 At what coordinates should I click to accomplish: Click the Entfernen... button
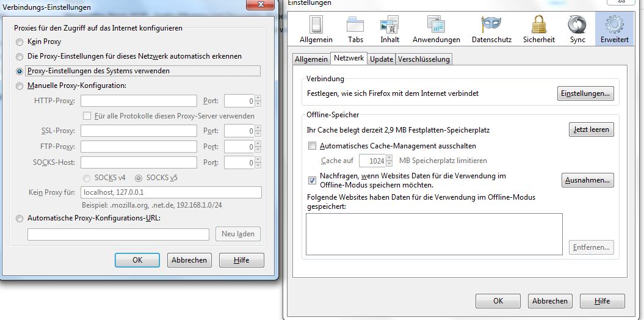point(592,247)
